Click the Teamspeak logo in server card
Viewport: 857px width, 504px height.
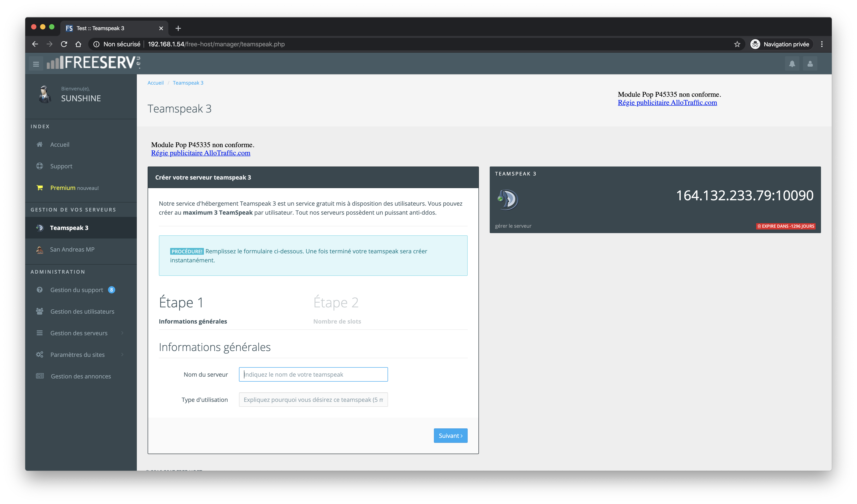point(507,200)
